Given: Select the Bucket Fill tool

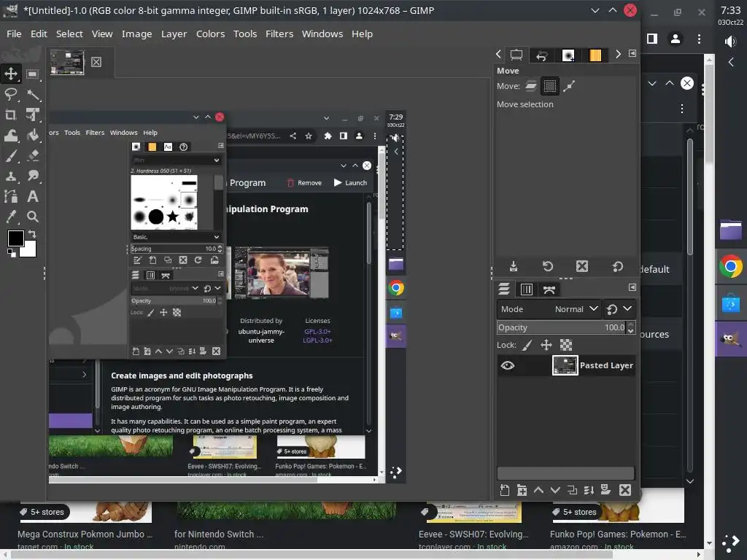Looking at the screenshot, I should (32, 135).
